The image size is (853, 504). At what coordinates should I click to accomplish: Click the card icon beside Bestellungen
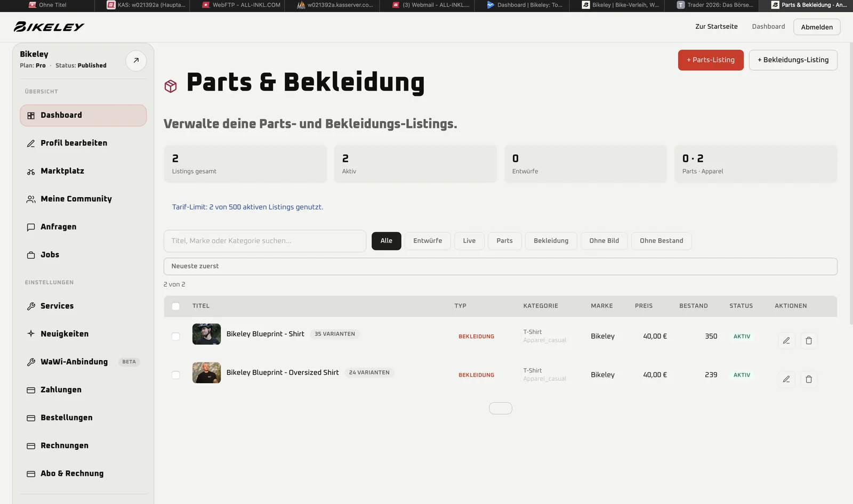pos(31,418)
